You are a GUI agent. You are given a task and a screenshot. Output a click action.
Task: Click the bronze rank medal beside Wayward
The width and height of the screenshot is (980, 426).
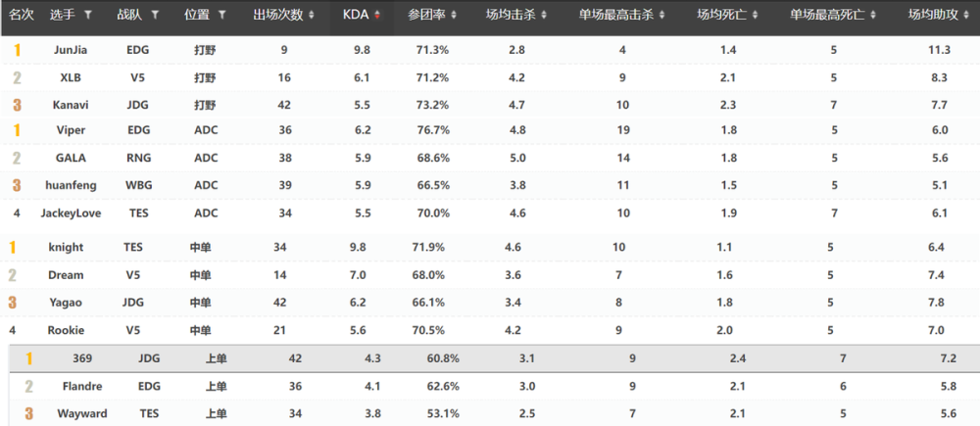click(x=28, y=413)
